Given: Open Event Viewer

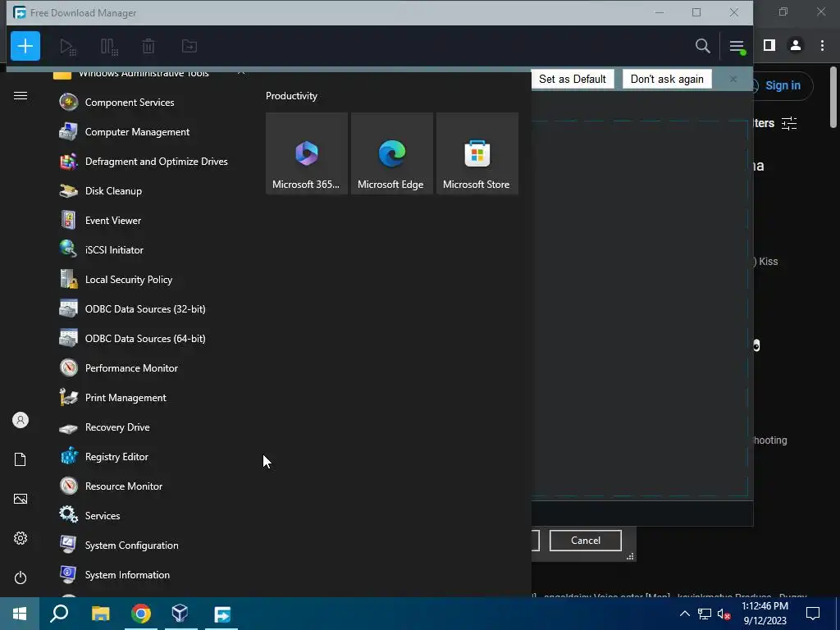Looking at the screenshot, I should [151, 220].
